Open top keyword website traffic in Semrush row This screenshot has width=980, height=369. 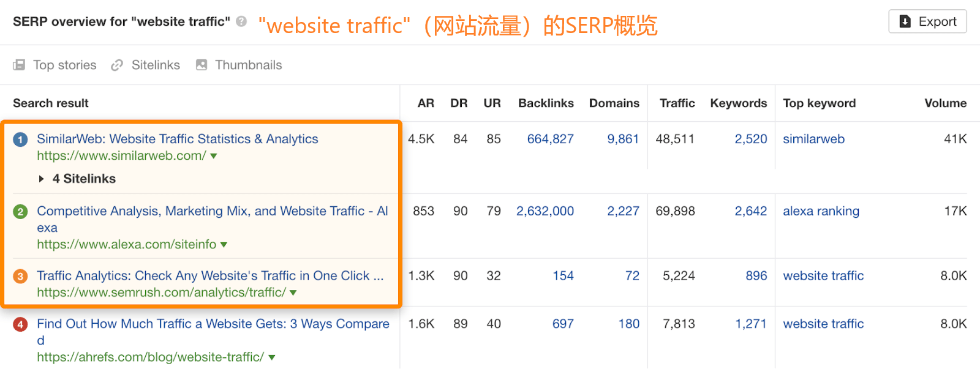click(823, 276)
